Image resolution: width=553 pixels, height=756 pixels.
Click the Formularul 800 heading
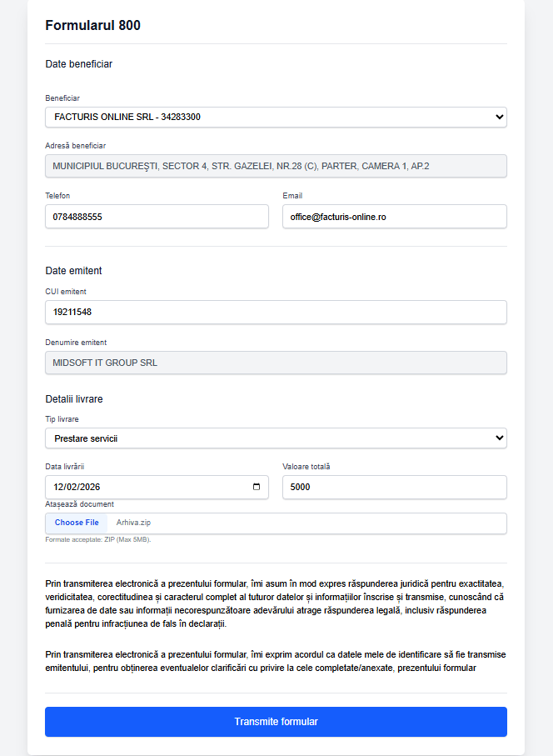(92, 25)
